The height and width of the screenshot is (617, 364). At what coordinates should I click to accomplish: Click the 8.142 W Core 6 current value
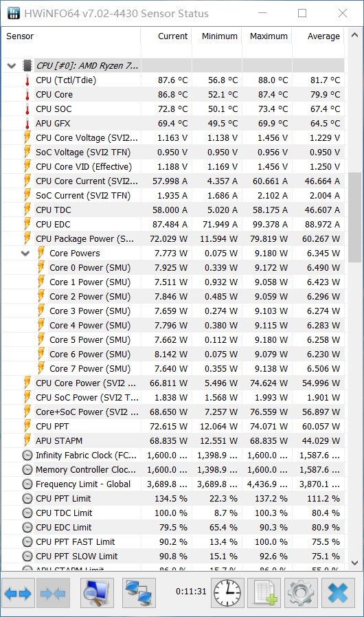171,354
